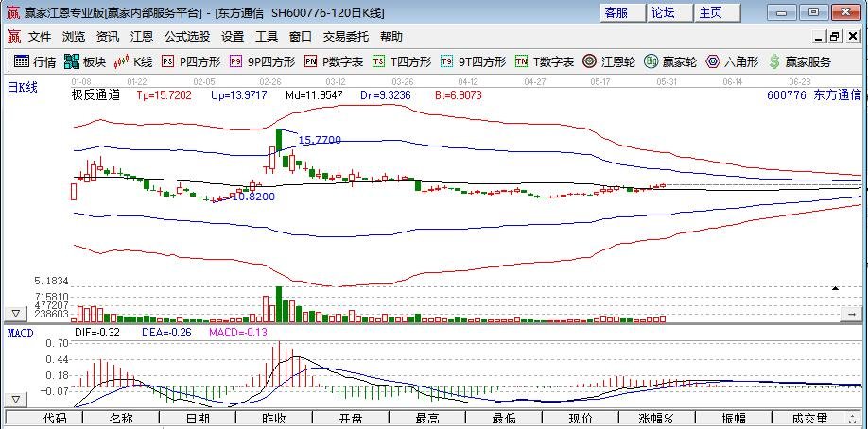Open the 9T四方形 tool
868x429 pixels.
474,61
